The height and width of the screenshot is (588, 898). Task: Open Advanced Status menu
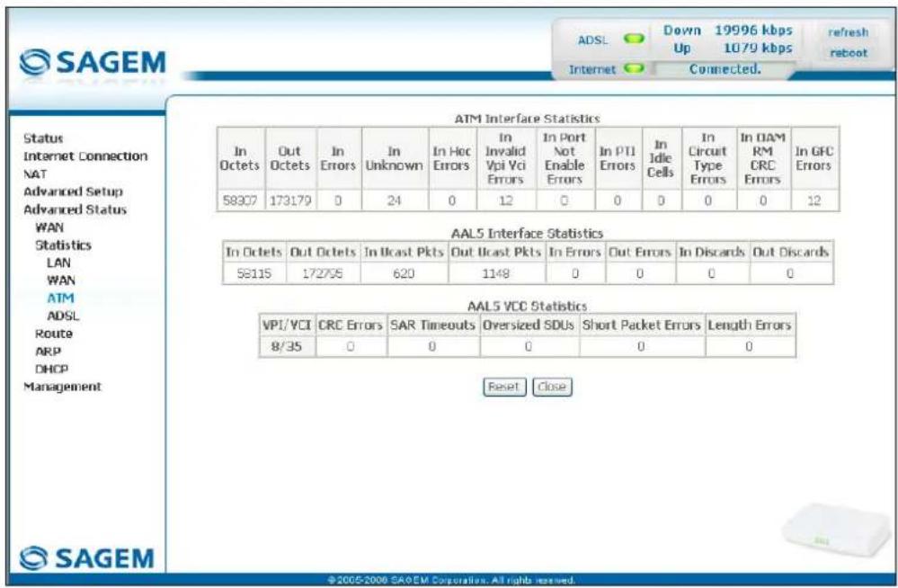(75, 209)
